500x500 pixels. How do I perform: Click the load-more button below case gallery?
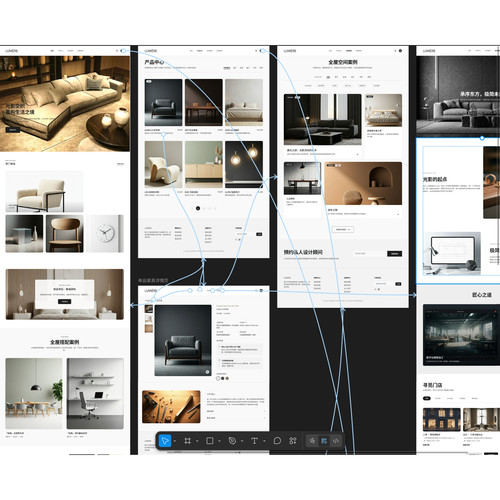[x=343, y=229]
